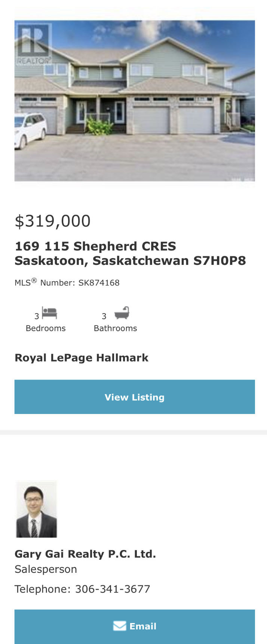Click the $319,000 listing price
Screen dimensions: 267x644
[x=53, y=221]
